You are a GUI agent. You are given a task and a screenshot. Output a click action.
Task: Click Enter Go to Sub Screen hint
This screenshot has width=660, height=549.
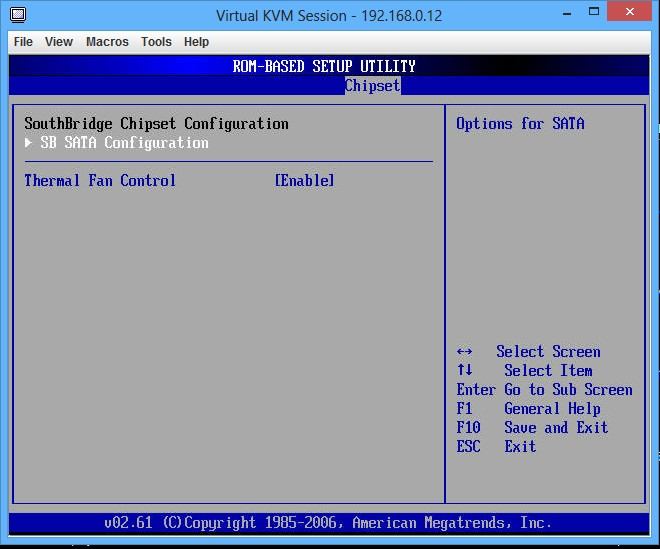coord(544,389)
